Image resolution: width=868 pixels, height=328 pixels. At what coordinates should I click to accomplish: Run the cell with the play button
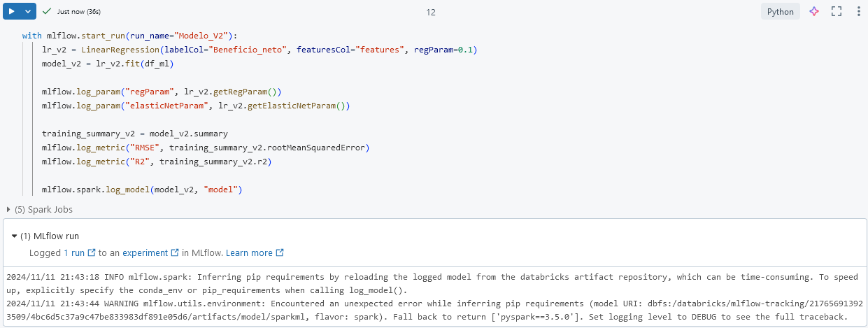[12, 12]
